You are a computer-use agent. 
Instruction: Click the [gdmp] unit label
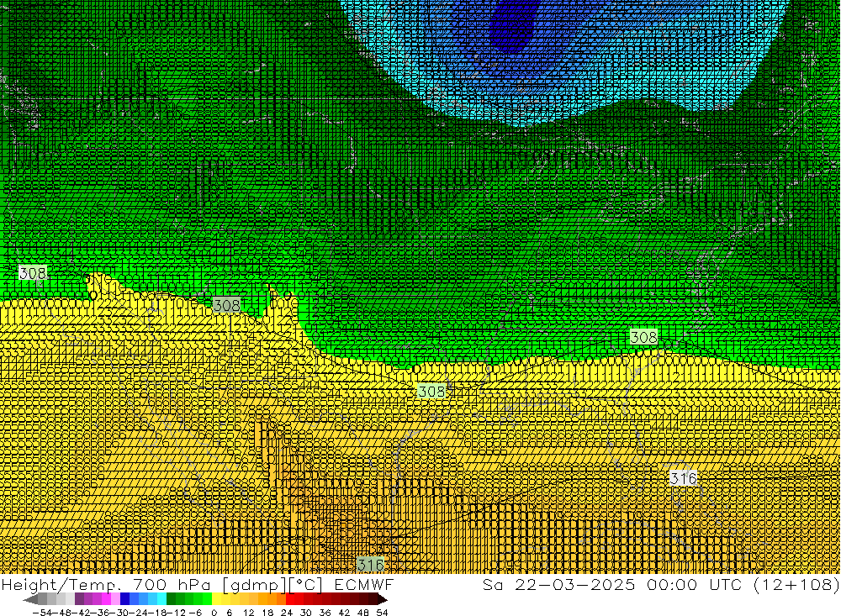(256, 586)
